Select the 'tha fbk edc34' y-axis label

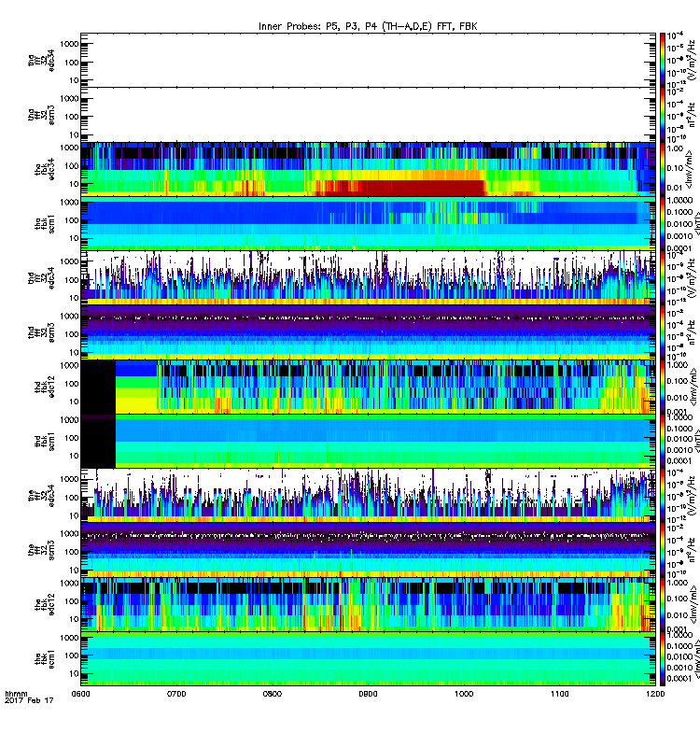pyautogui.click(x=45, y=169)
